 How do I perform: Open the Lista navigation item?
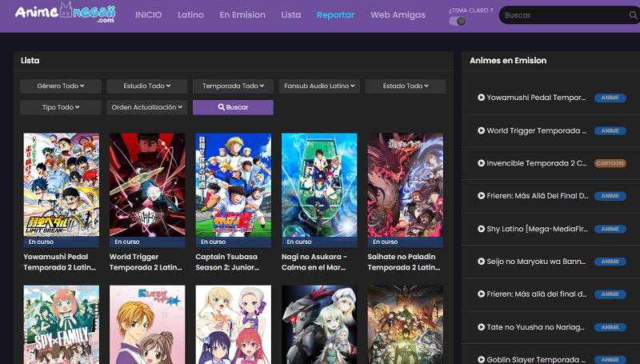[x=291, y=15]
